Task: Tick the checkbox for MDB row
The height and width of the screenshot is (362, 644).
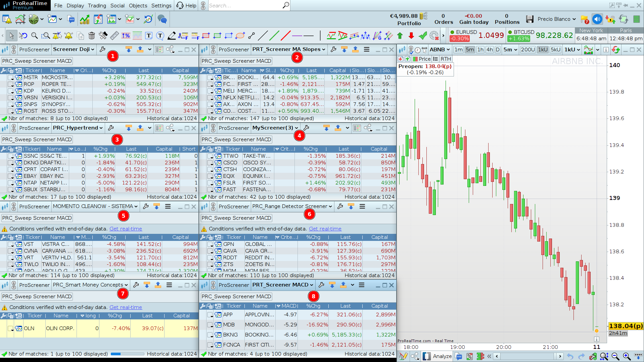Action: point(210,325)
